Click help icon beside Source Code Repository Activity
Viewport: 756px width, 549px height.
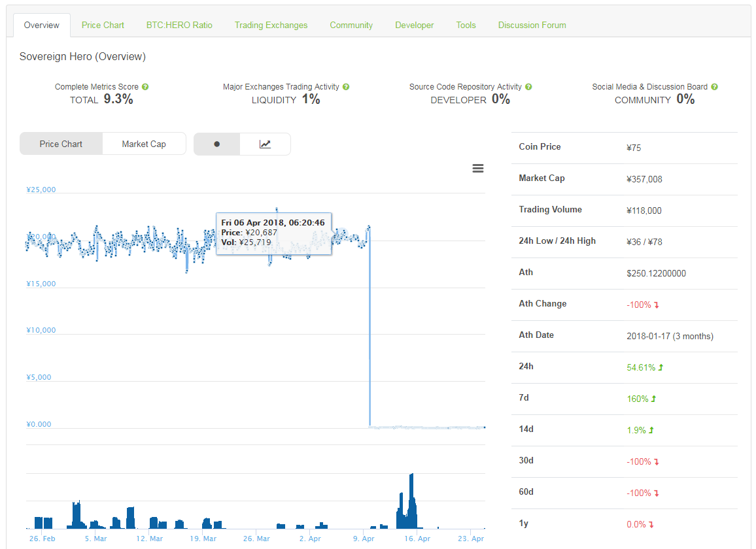click(528, 87)
